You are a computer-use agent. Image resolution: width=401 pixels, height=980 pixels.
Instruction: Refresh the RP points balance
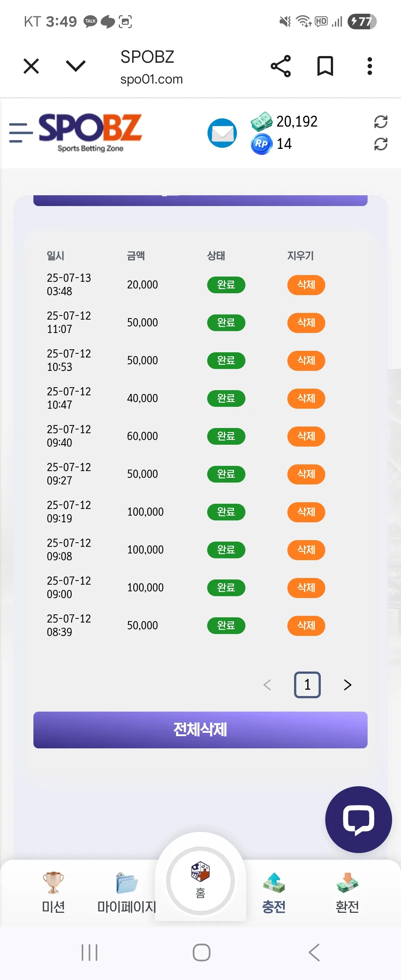(x=381, y=144)
